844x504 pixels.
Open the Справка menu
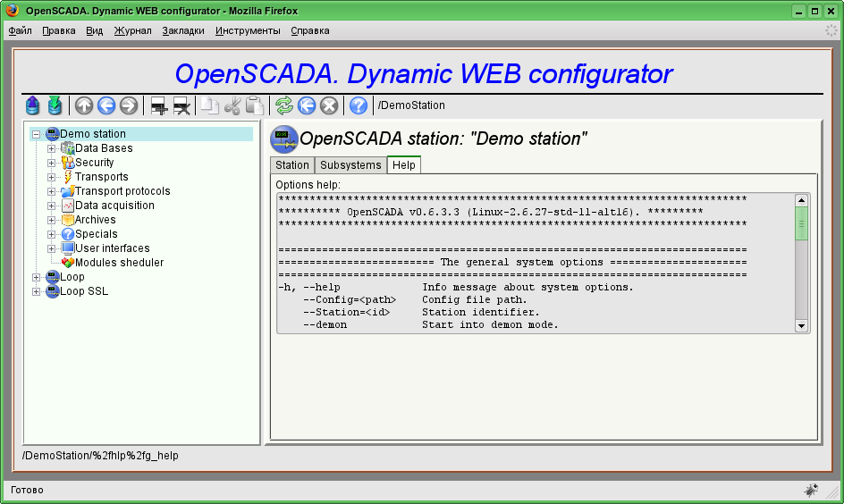(310, 30)
